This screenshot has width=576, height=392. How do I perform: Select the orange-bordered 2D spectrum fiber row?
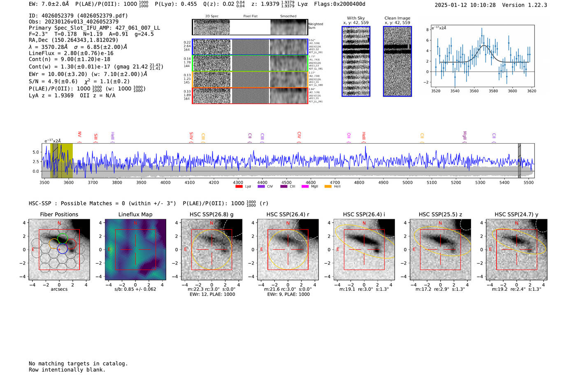(250, 79)
